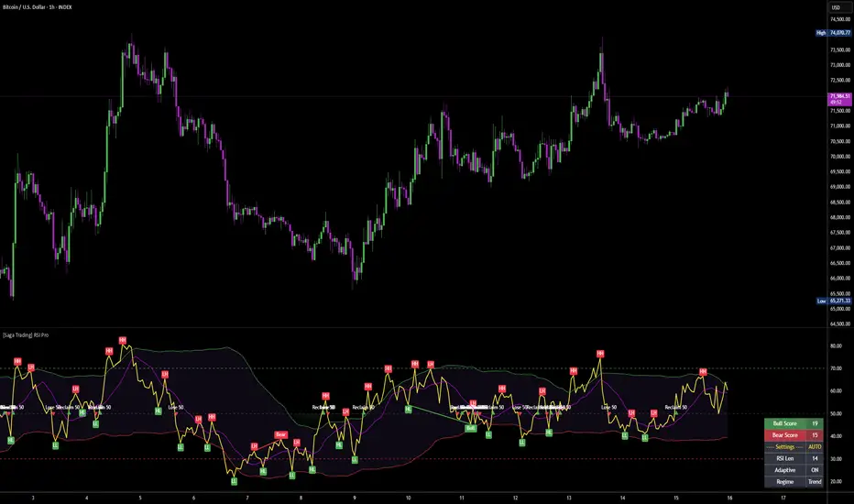Click the RSI Len value 14
Viewport: 854px width, 504px height.
pos(815,458)
